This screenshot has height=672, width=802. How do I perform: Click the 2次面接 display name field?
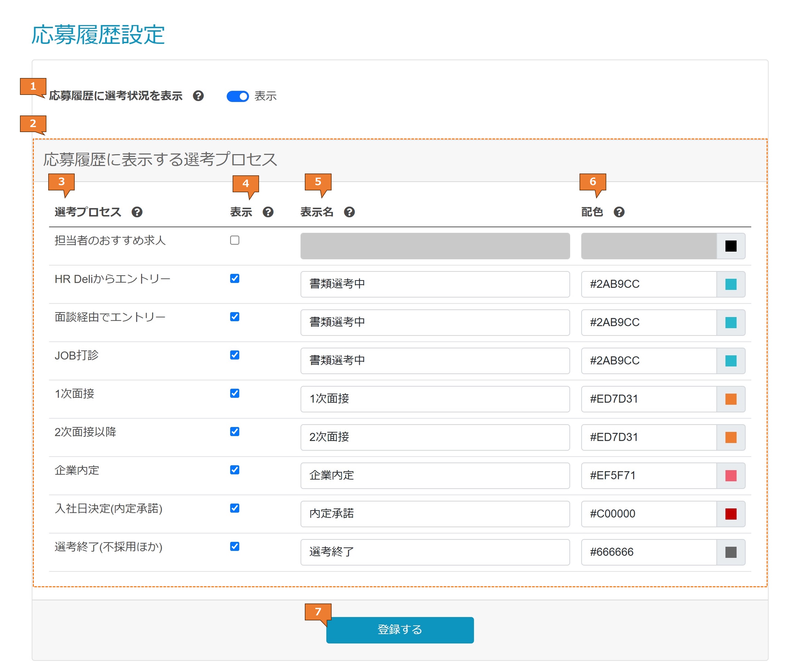[x=435, y=438]
